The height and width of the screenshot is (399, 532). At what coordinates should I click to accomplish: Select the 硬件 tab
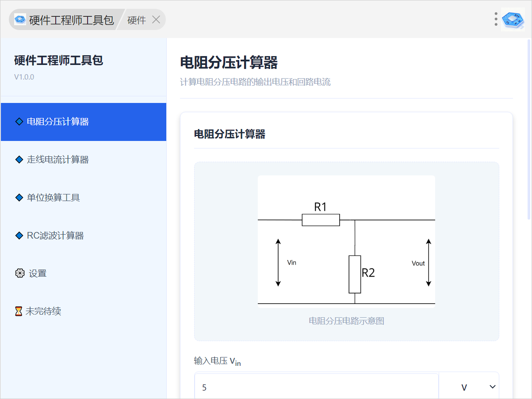136,20
